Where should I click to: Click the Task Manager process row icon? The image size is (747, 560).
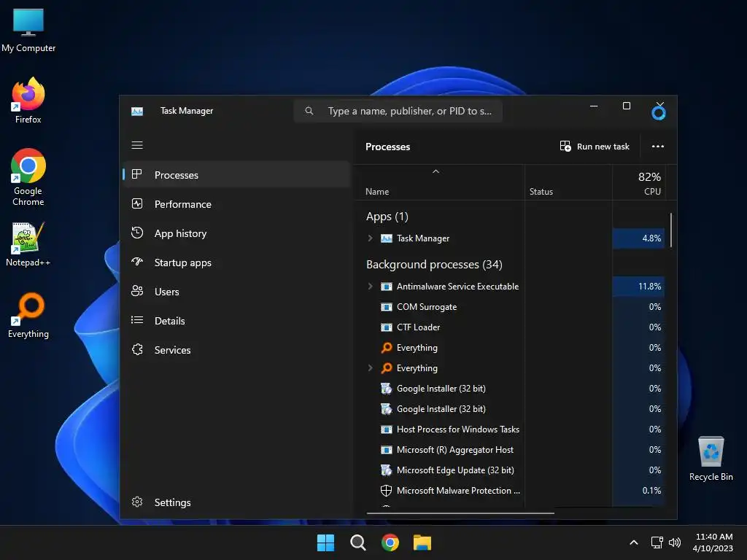coord(387,238)
